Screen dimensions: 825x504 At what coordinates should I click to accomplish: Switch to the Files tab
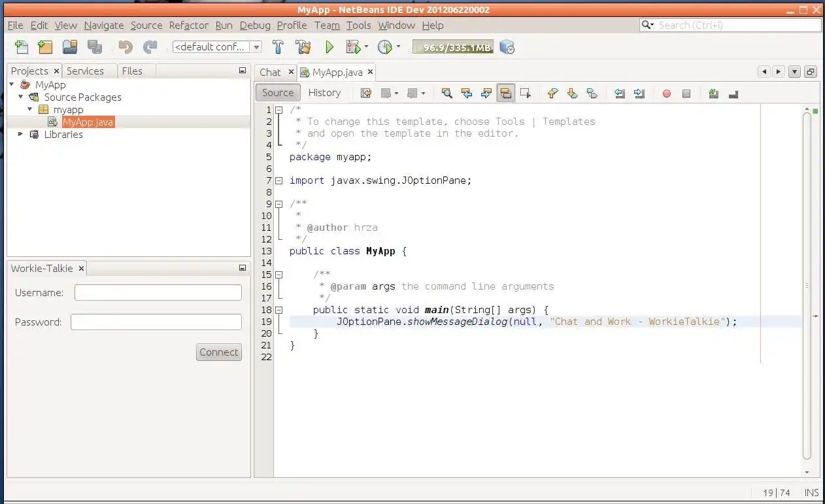(132, 71)
